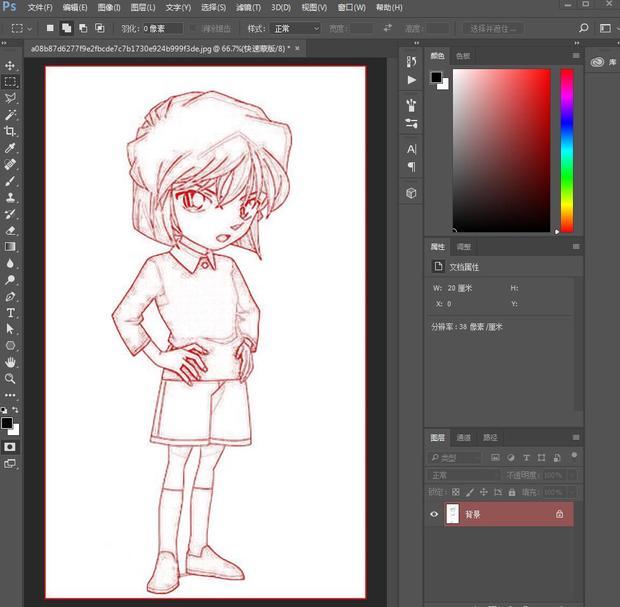Expand the collapsed toolbar arrows
Screen dimensions: 620x607
(x=4, y=43)
